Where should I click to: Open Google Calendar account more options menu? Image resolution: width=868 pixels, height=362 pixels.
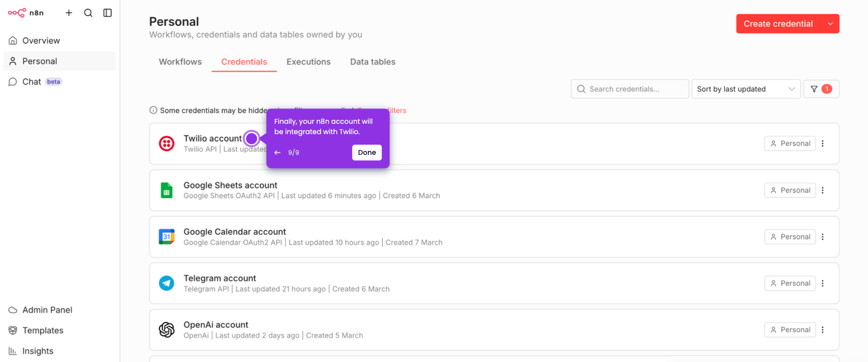pyautogui.click(x=823, y=237)
